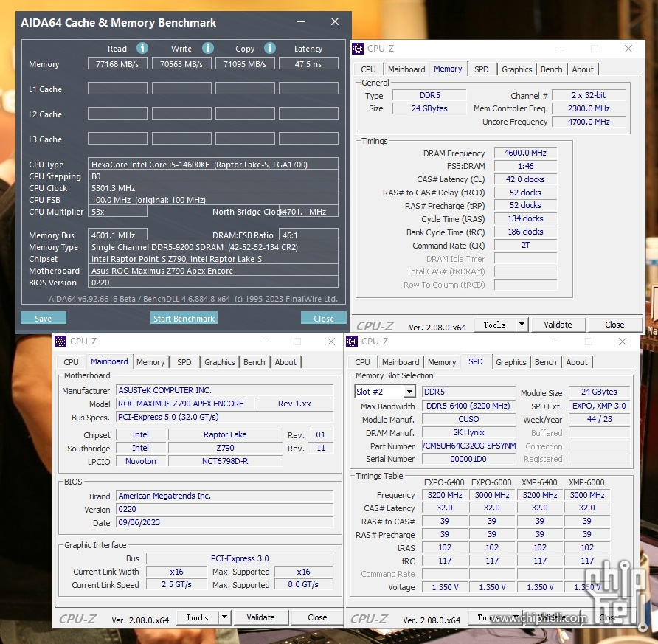Screen dimensions: 658x644
Task: Click the 'Single Channel DDR5-9200 SDRAM' Memory Type field
Action: coord(212,246)
